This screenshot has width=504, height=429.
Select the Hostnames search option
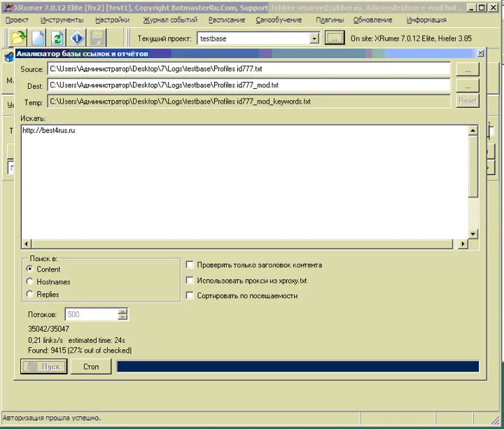tap(30, 281)
